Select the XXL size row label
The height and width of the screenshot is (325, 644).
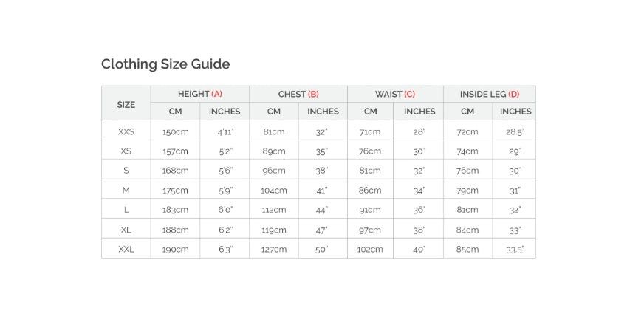pyautogui.click(x=126, y=250)
